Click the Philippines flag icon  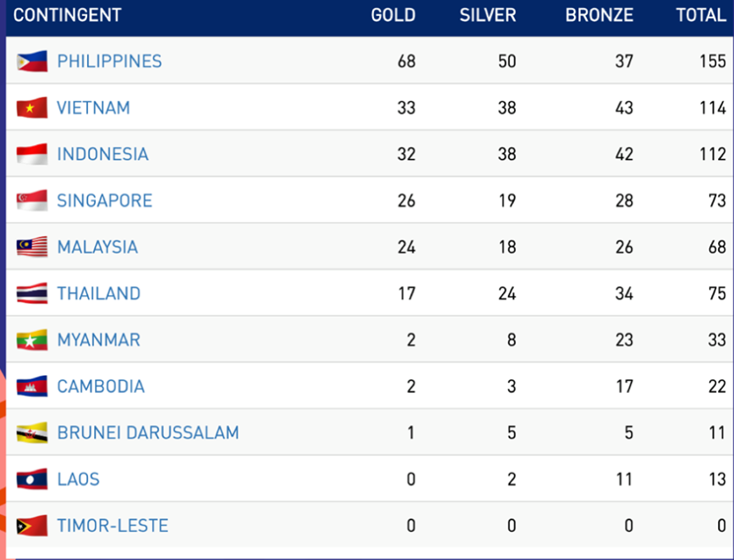33,62
